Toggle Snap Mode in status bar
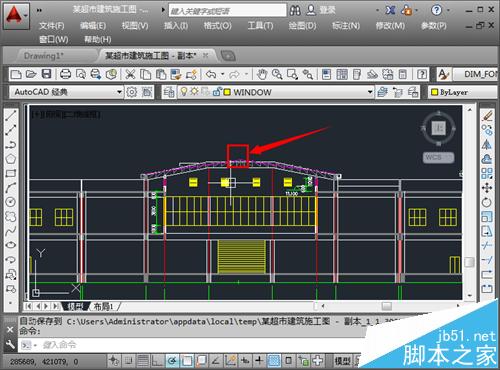Screen dimensions: 500x370 pyautogui.click(x=128, y=360)
